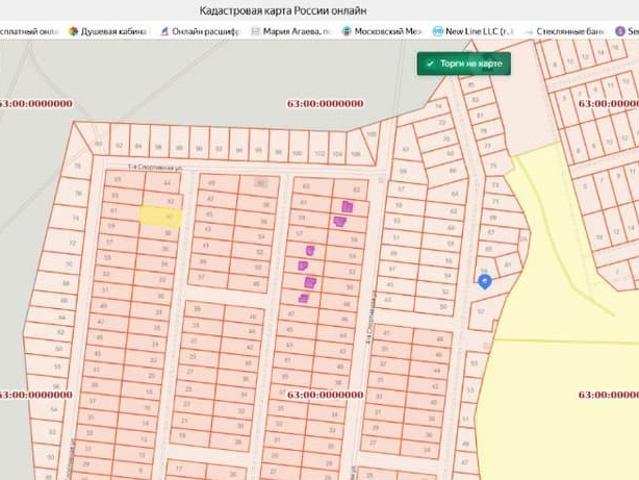Click the "Торги на карте" green button
The image size is (639, 480).
(x=465, y=64)
